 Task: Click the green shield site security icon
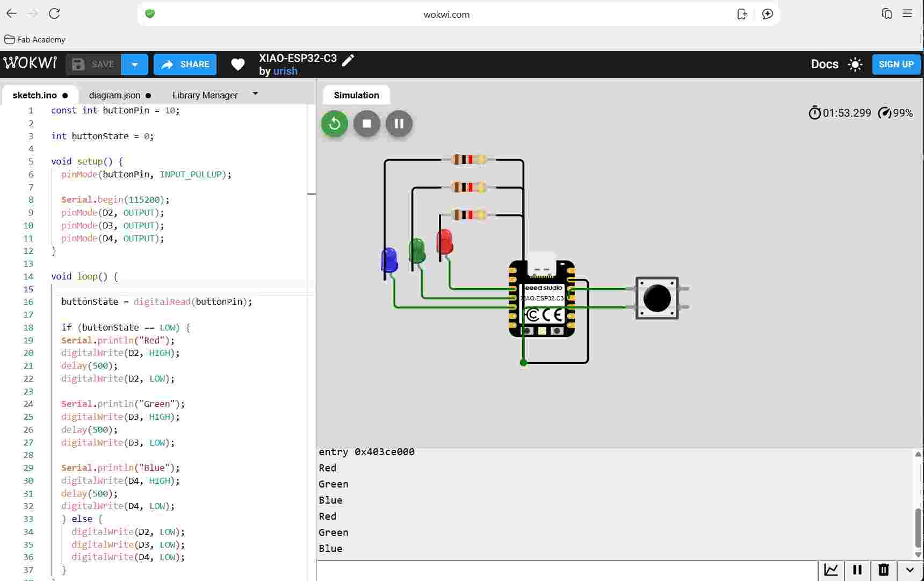pos(150,14)
